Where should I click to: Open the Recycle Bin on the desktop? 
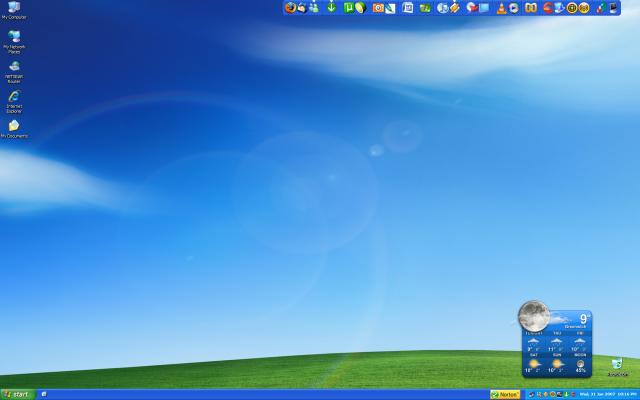click(617, 367)
